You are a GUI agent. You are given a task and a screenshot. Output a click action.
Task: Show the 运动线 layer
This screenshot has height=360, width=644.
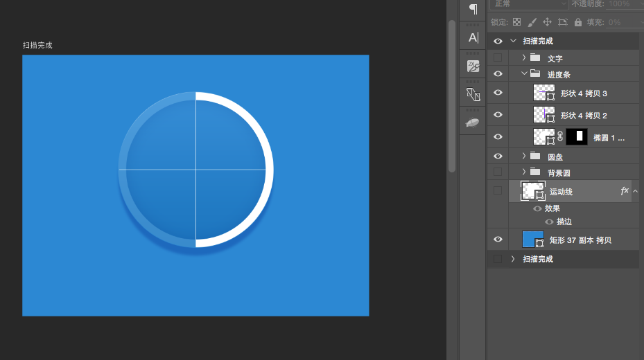pyautogui.click(x=497, y=190)
